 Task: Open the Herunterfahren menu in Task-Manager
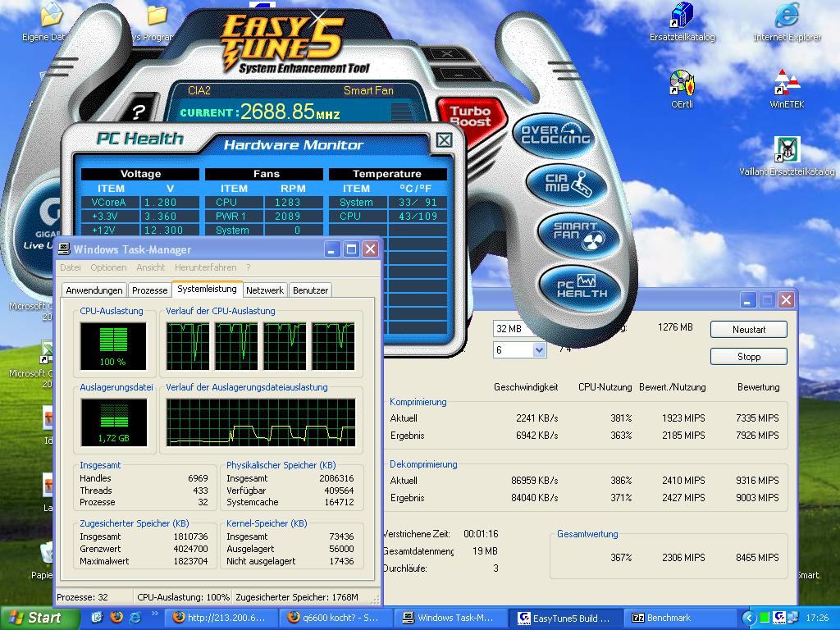click(205, 267)
